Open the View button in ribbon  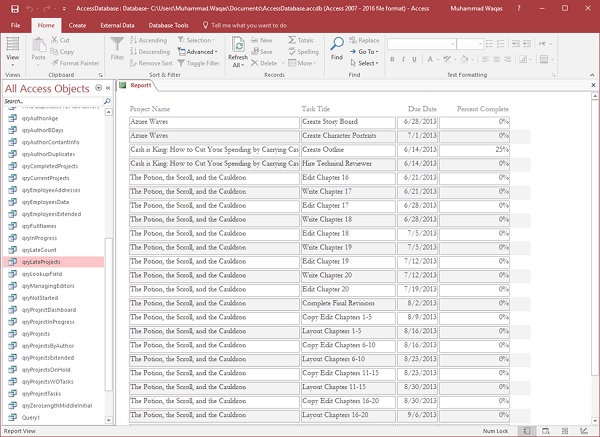click(x=12, y=48)
